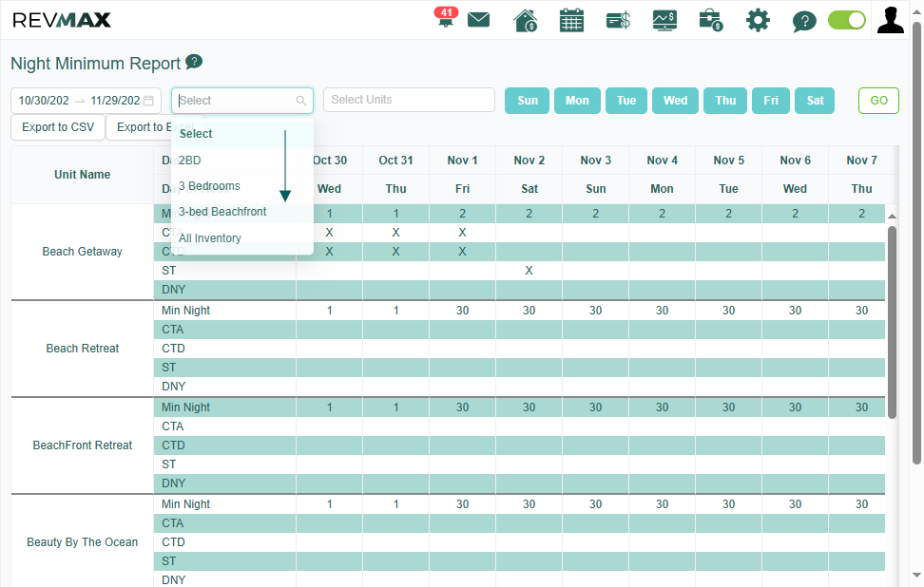Screen dimensions: 924x587
Task: Toggle the Wed day filter
Action: 675,101
